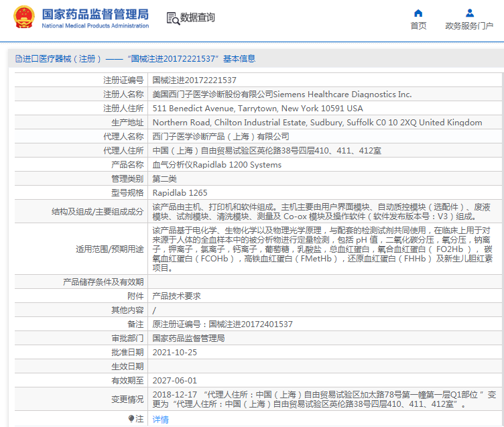This screenshot has height=427, width=504.
Task: Click the 注册人住所 label
Action: point(123,109)
